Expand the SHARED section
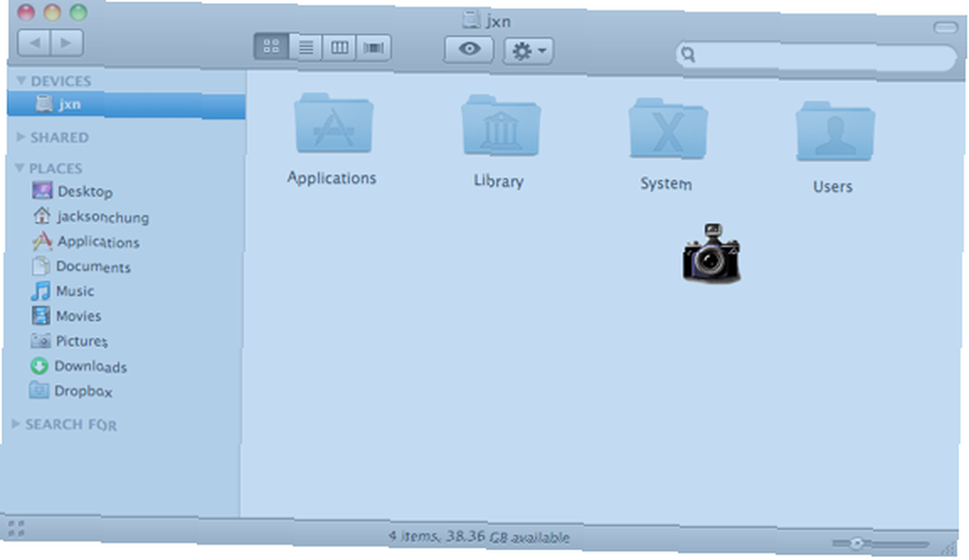The width and height of the screenshot is (969, 560). (x=20, y=137)
